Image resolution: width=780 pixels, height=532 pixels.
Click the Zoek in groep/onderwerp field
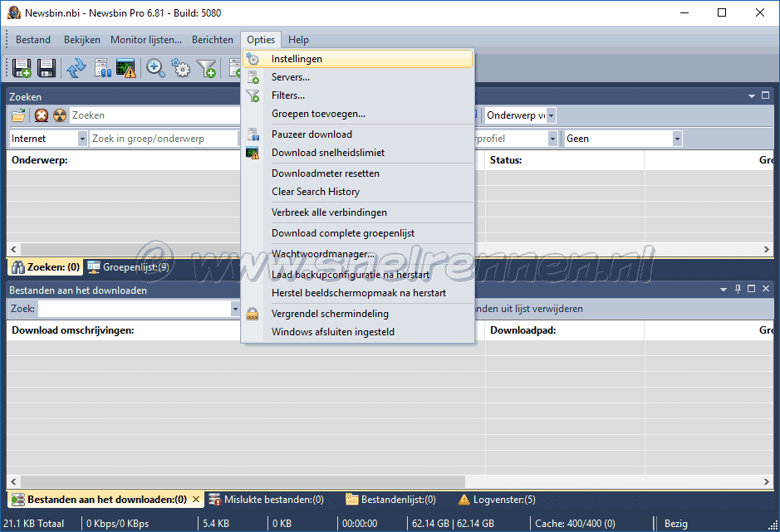pos(164,139)
